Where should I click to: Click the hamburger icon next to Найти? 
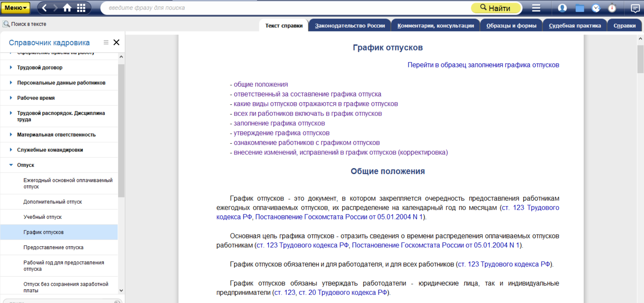click(x=536, y=8)
